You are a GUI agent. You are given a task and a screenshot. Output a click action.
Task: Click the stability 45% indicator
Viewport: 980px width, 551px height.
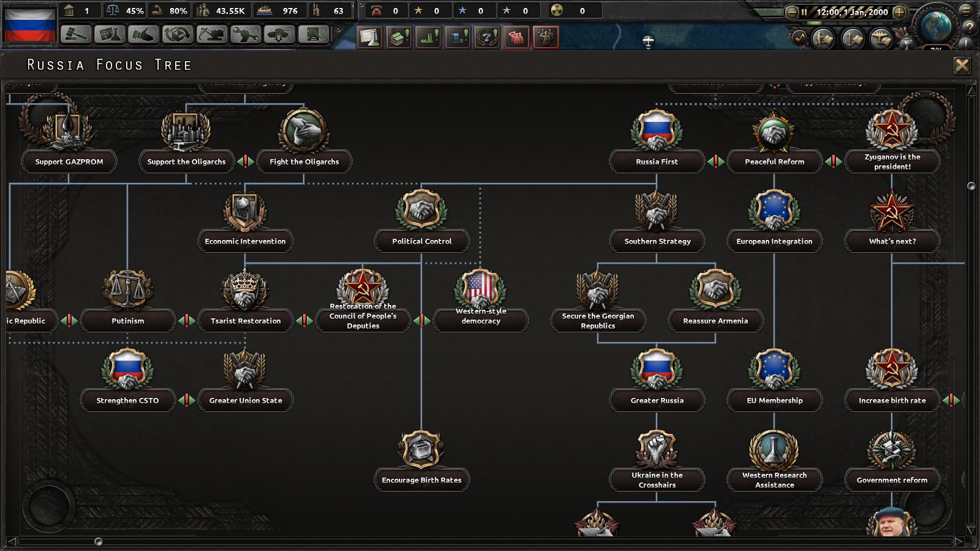click(125, 10)
